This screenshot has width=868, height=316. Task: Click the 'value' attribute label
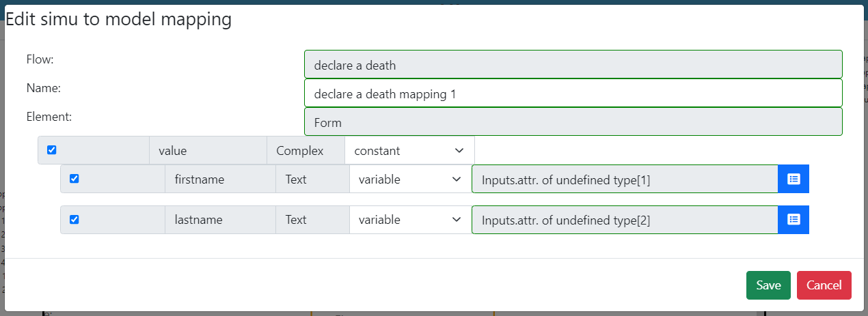coord(208,150)
